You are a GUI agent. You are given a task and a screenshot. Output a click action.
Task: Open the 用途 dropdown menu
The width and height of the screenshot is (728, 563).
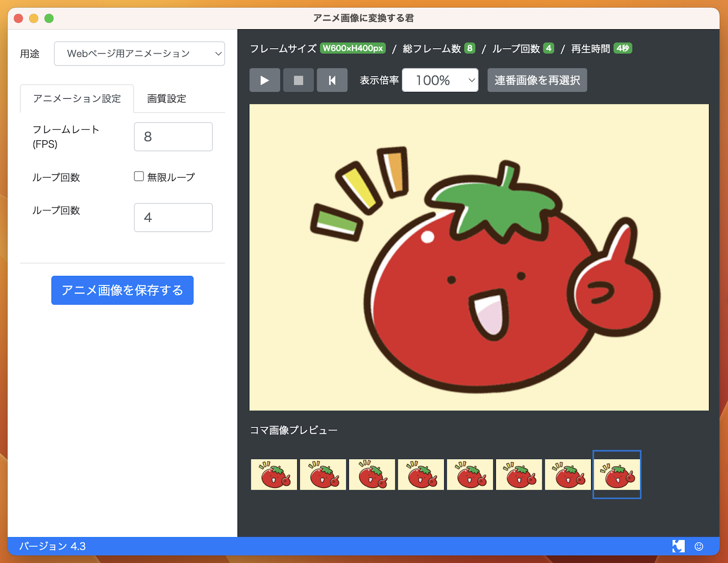[x=139, y=54]
